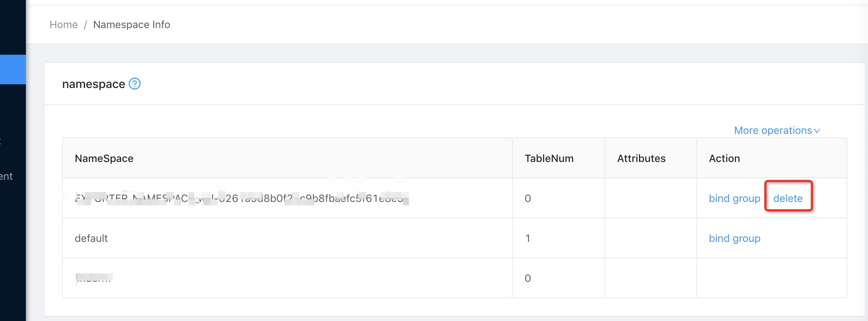Viewport: 868px width, 321px height.
Task: Click bind group for the first namespace
Action: pos(734,199)
